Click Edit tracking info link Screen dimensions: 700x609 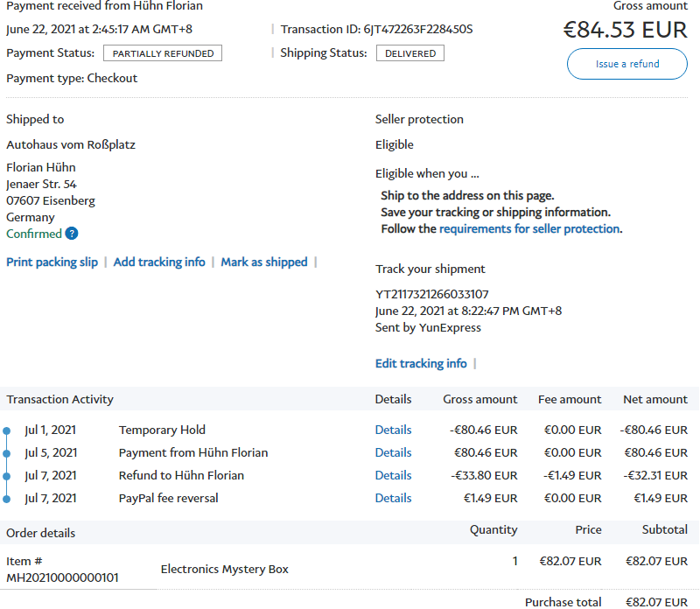click(x=421, y=363)
